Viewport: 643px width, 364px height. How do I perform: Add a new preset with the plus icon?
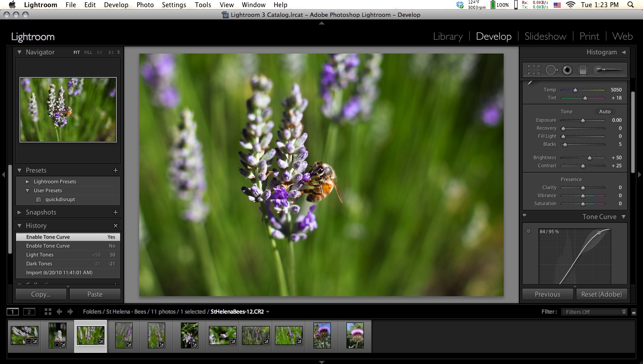coord(116,170)
